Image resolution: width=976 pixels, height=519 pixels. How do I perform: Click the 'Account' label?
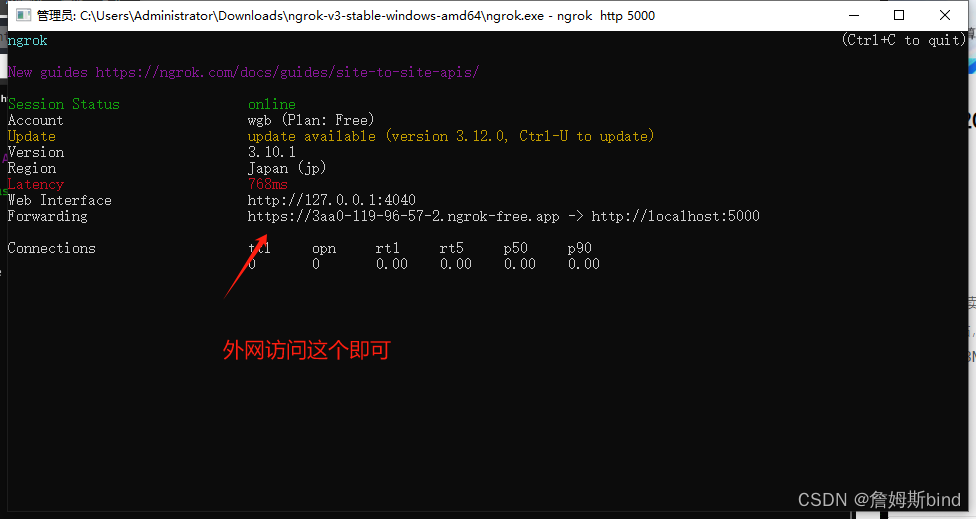pyautogui.click(x=35, y=120)
